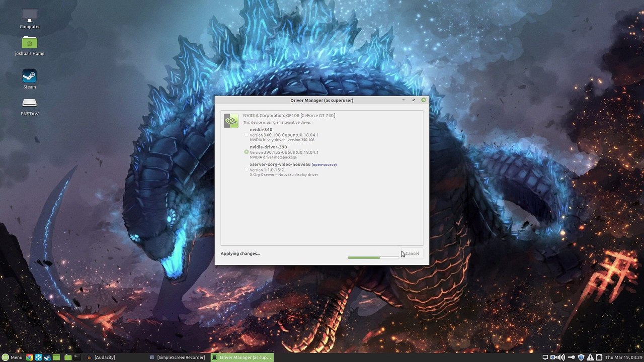Open the update manager shield tray icon

(x=581, y=357)
